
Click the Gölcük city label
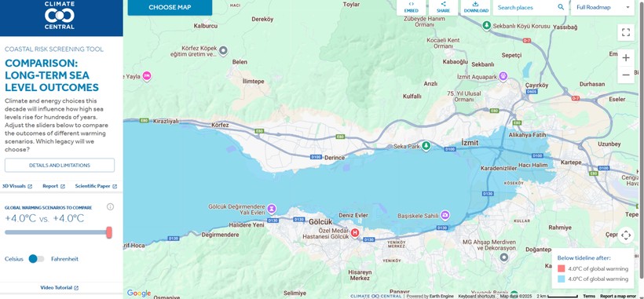click(320, 221)
